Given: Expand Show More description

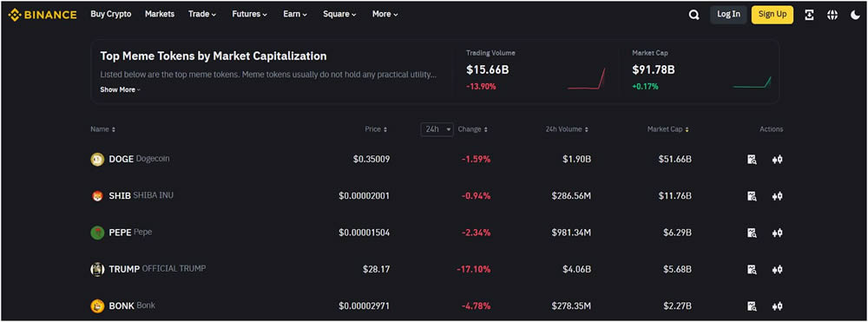Looking at the screenshot, I should pyautogui.click(x=120, y=89).
